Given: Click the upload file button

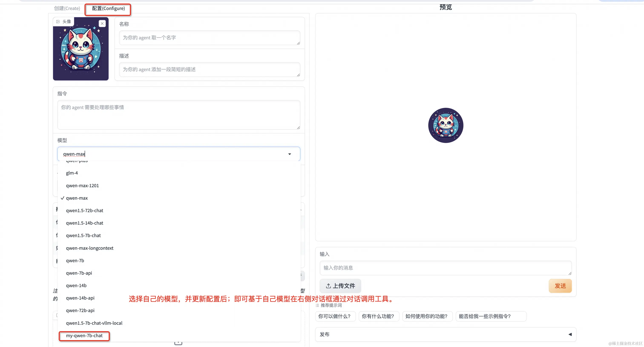Looking at the screenshot, I should (x=340, y=286).
